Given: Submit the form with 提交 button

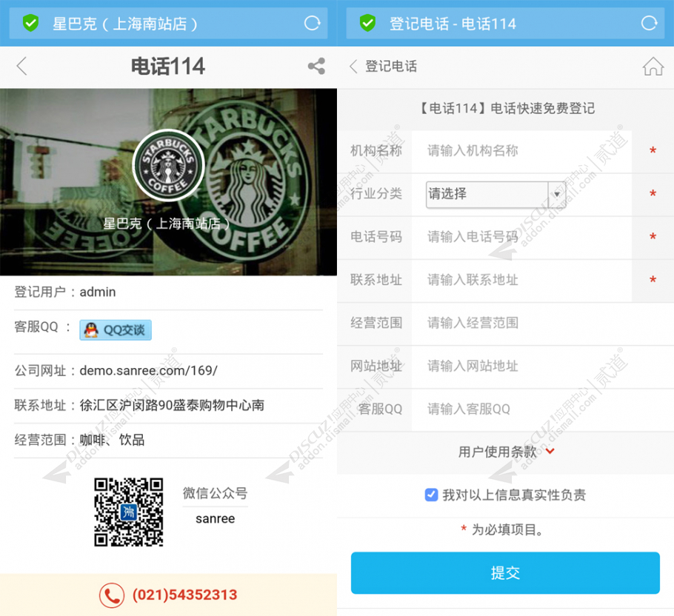Looking at the screenshot, I should coord(505,573).
